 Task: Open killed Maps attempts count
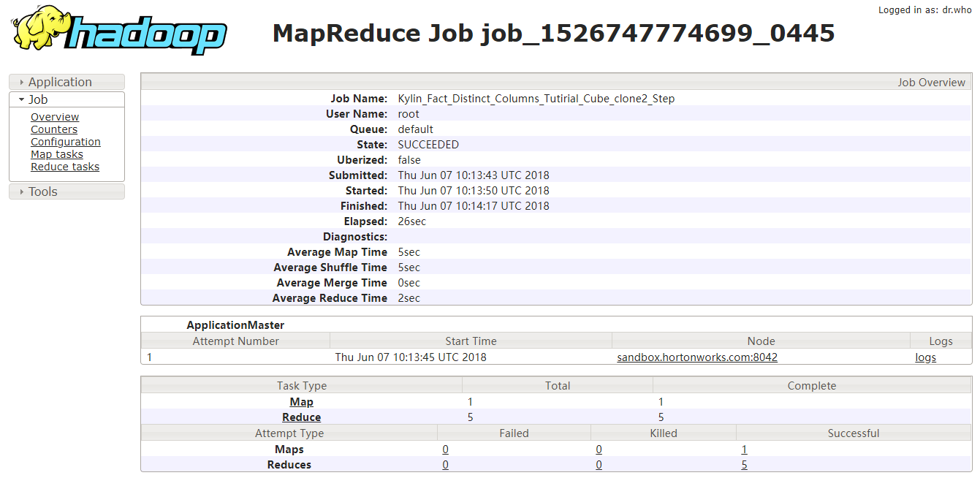[x=599, y=449]
